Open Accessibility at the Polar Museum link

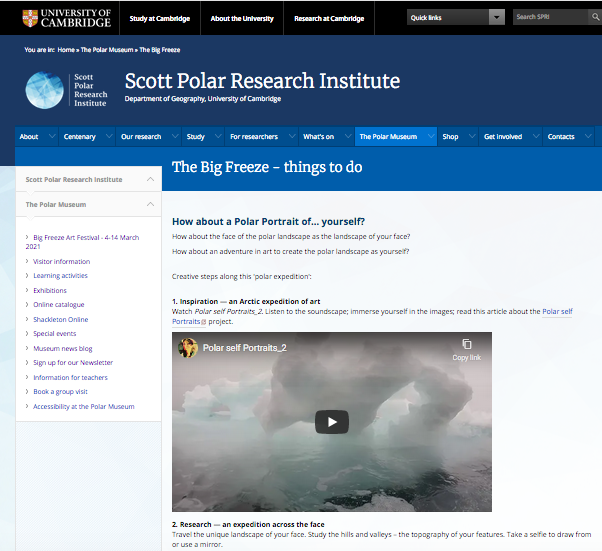point(84,407)
